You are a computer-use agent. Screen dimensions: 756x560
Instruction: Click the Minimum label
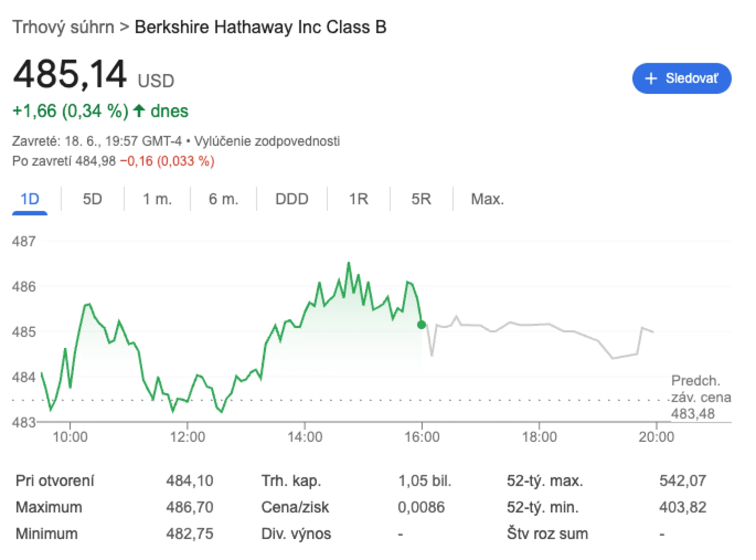pos(47,534)
